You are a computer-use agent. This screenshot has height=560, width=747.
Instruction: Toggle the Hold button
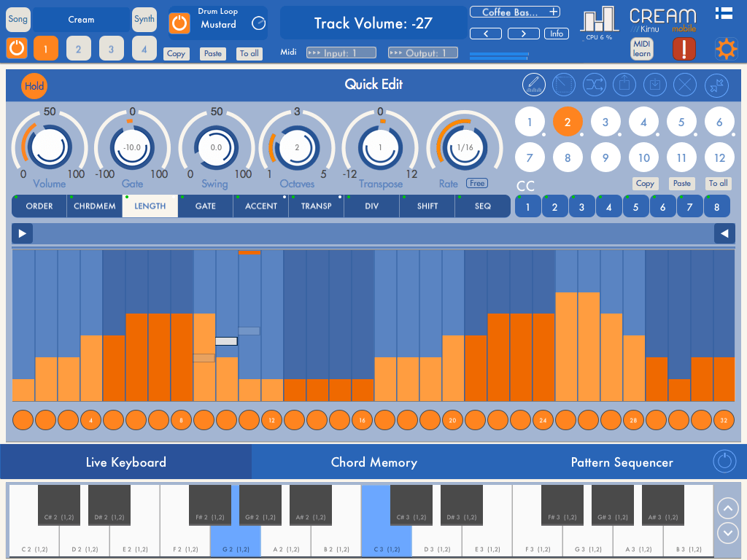(x=34, y=86)
